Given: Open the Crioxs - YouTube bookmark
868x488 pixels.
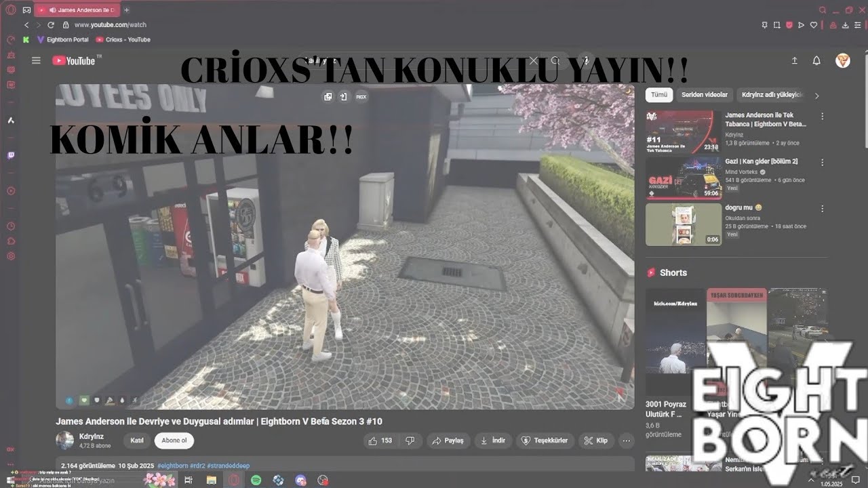Looking at the screenshot, I should (x=123, y=40).
